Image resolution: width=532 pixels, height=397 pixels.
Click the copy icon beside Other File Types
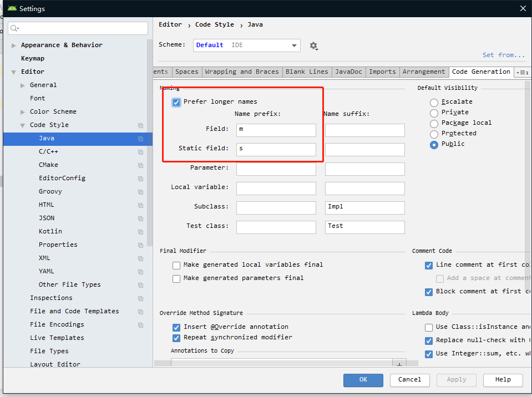pyautogui.click(x=140, y=285)
